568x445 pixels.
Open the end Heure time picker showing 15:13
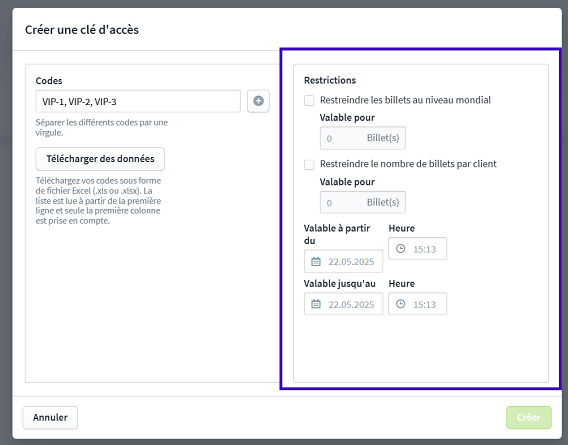tap(417, 304)
